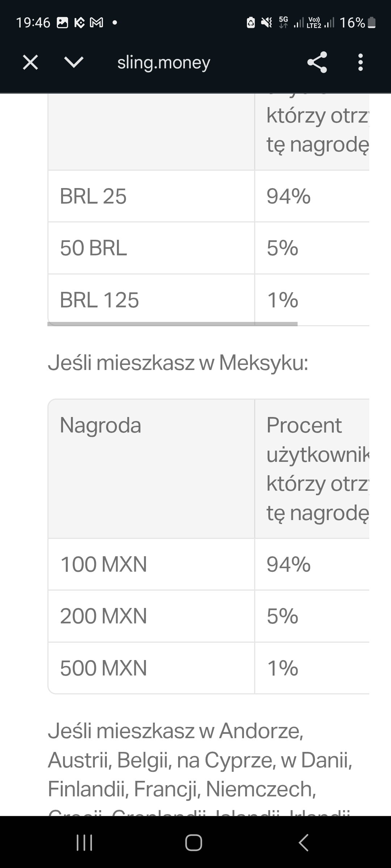Open the three-dot overflow menu
The width and height of the screenshot is (391, 868).
[x=360, y=63]
